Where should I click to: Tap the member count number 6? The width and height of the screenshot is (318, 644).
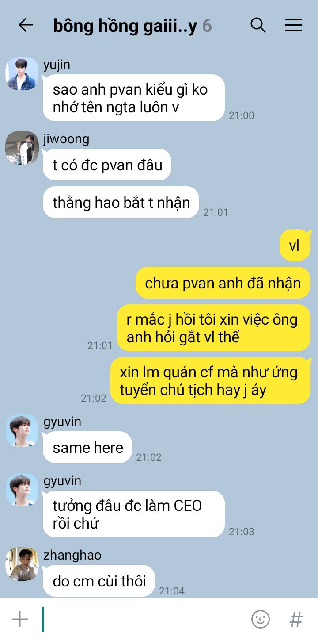207,26
